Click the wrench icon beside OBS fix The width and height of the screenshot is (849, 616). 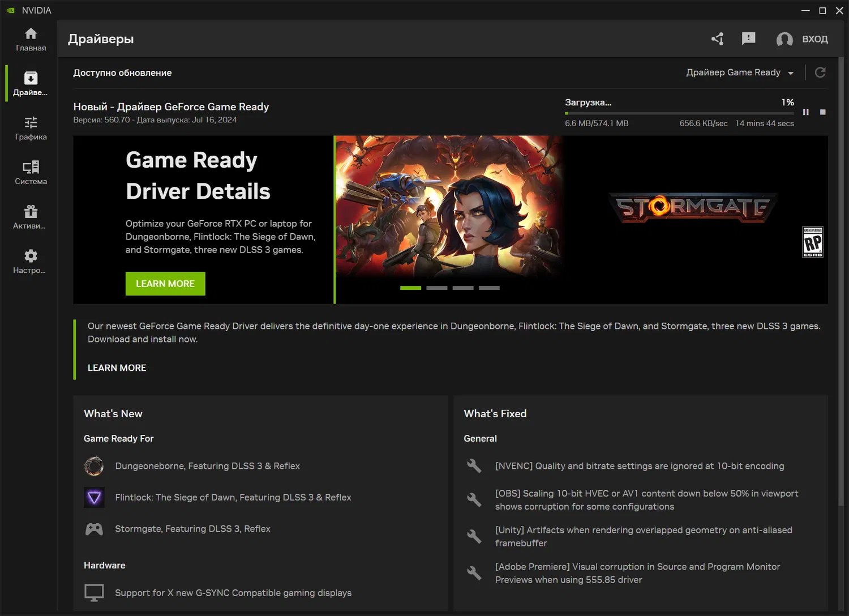474,500
